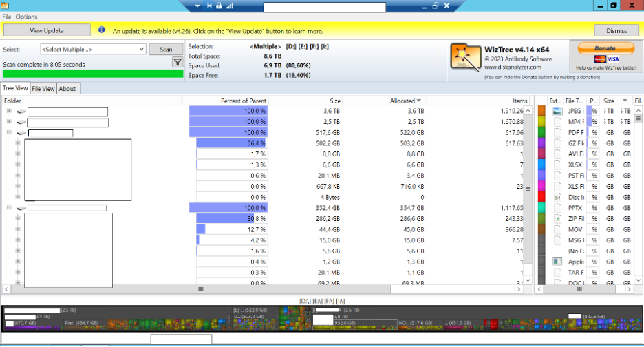This screenshot has width=644, height=347.
Task: Click the Disc Image file type icon
Action: [557, 198]
